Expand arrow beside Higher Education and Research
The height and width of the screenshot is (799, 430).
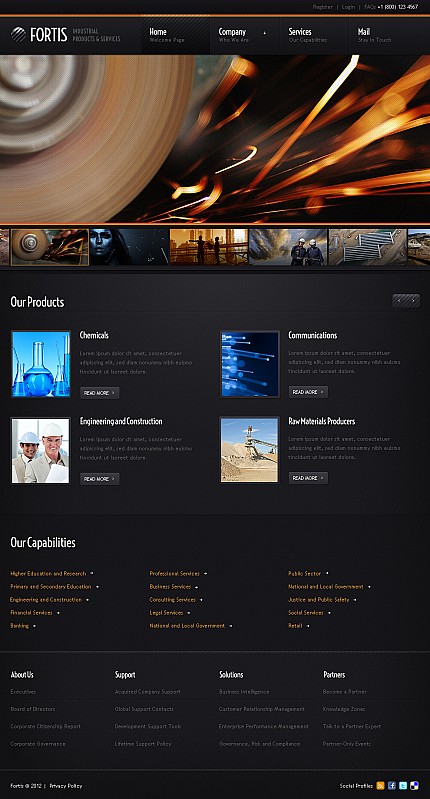pyautogui.click(x=92, y=573)
